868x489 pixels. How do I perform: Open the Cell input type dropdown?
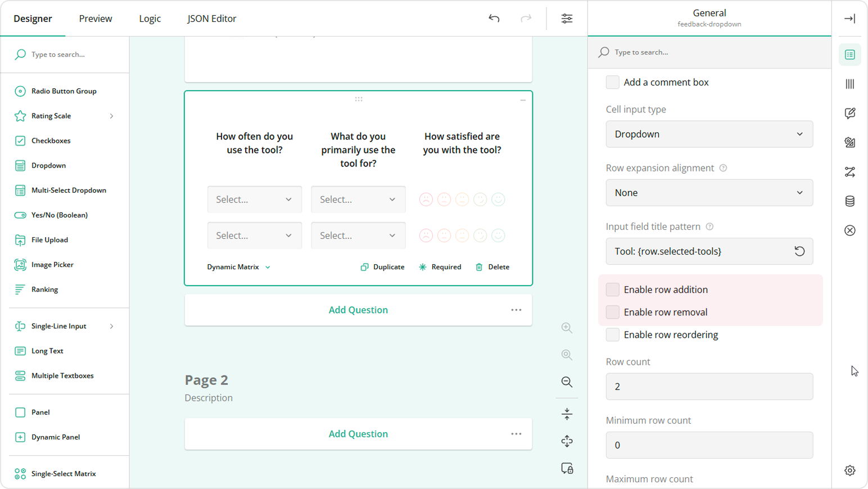pyautogui.click(x=709, y=134)
